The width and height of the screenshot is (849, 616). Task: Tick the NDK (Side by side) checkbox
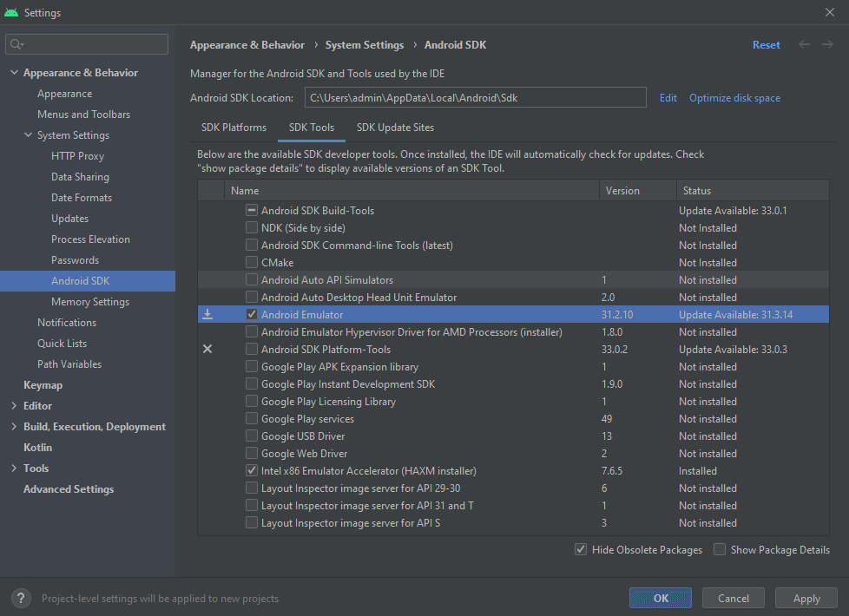251,227
